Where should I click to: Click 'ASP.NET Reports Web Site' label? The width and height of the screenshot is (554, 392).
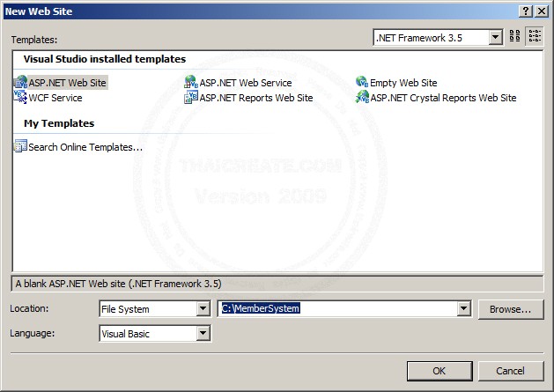click(x=256, y=98)
